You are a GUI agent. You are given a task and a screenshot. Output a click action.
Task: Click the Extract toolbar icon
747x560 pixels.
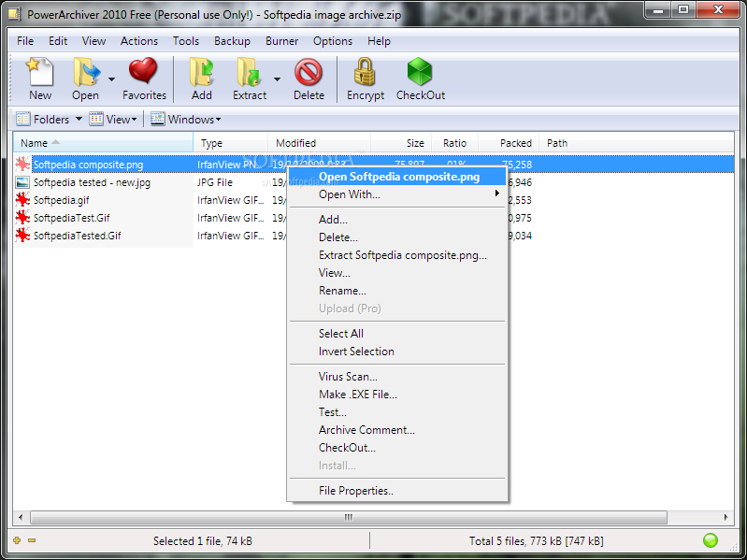point(250,72)
